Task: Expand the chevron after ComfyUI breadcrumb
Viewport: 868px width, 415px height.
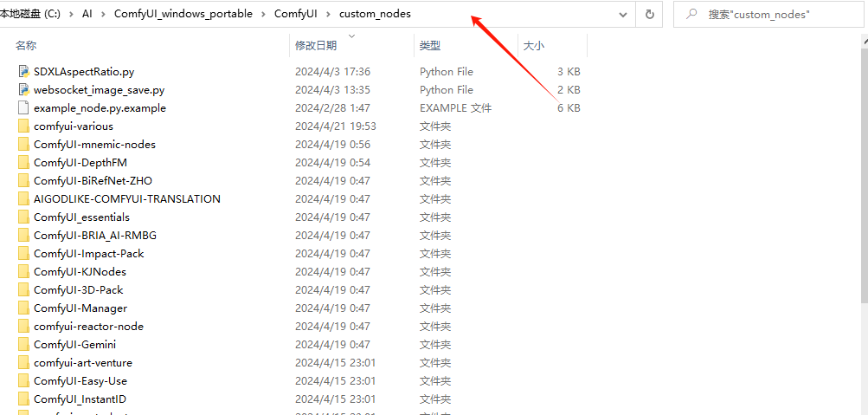Action: click(328, 15)
